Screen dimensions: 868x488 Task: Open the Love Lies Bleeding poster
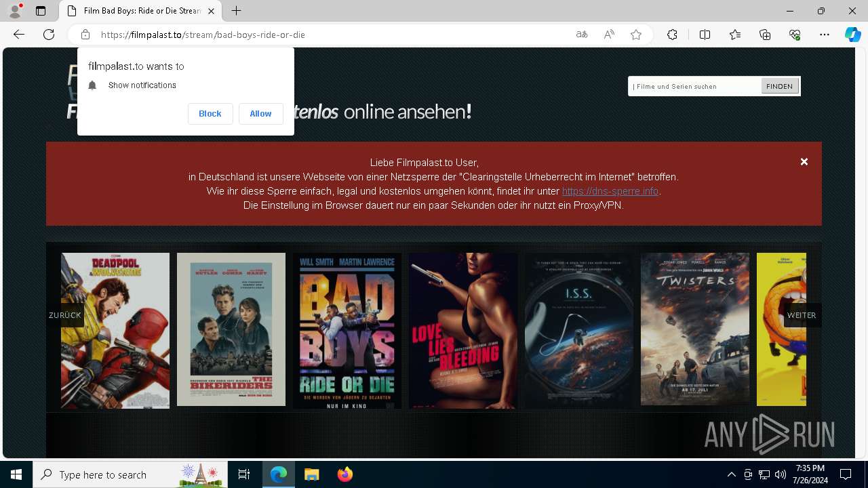click(x=463, y=331)
